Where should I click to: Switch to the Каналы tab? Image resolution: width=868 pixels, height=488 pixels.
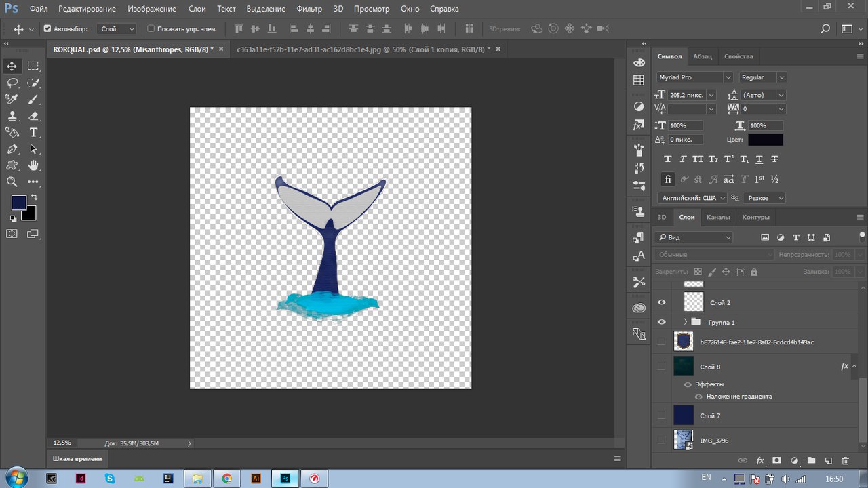(x=718, y=217)
